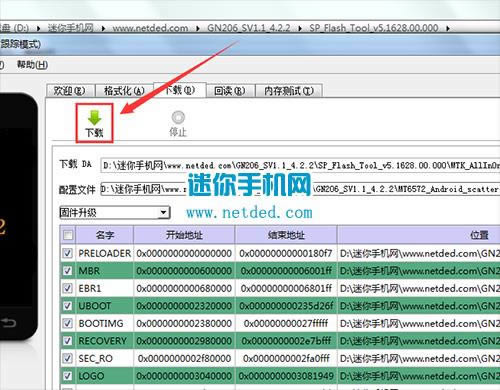Click the GN206_SV1.1_4.2.2 breadcrumb folder
Viewport: 500px width, 390px height.
coord(249,28)
